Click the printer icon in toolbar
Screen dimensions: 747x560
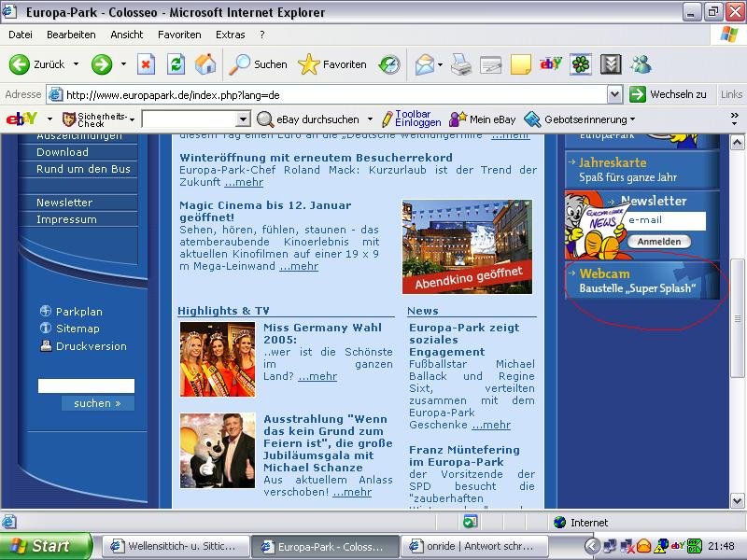tap(461, 64)
